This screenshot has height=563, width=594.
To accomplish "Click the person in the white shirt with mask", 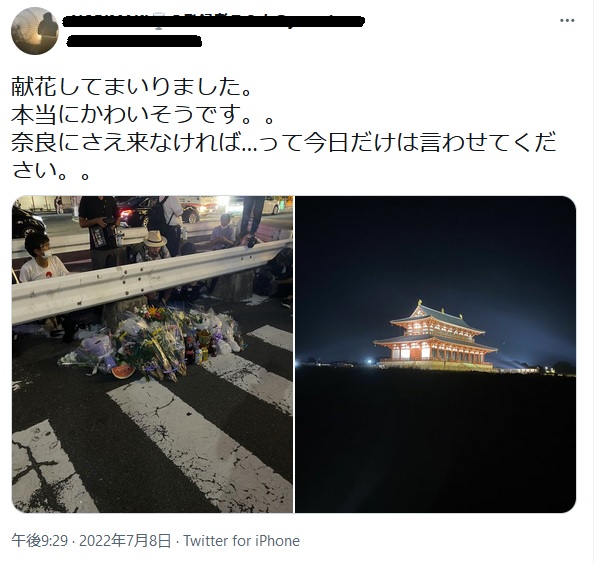I will 41,258.
